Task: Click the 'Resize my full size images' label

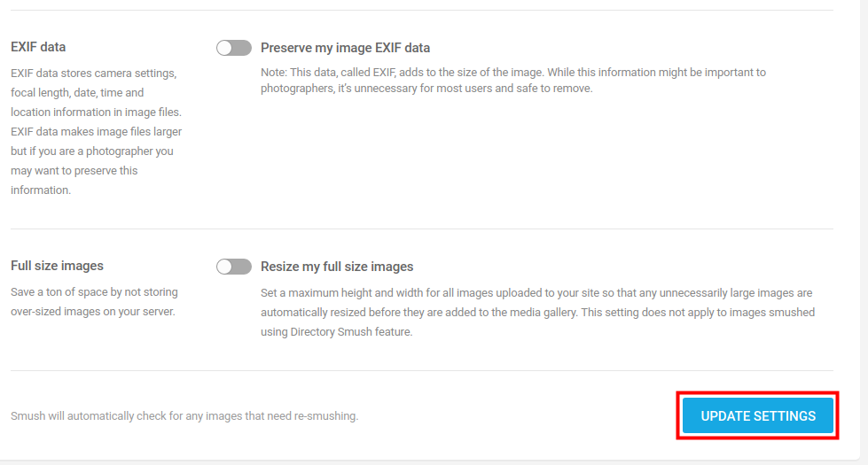Action: click(337, 267)
